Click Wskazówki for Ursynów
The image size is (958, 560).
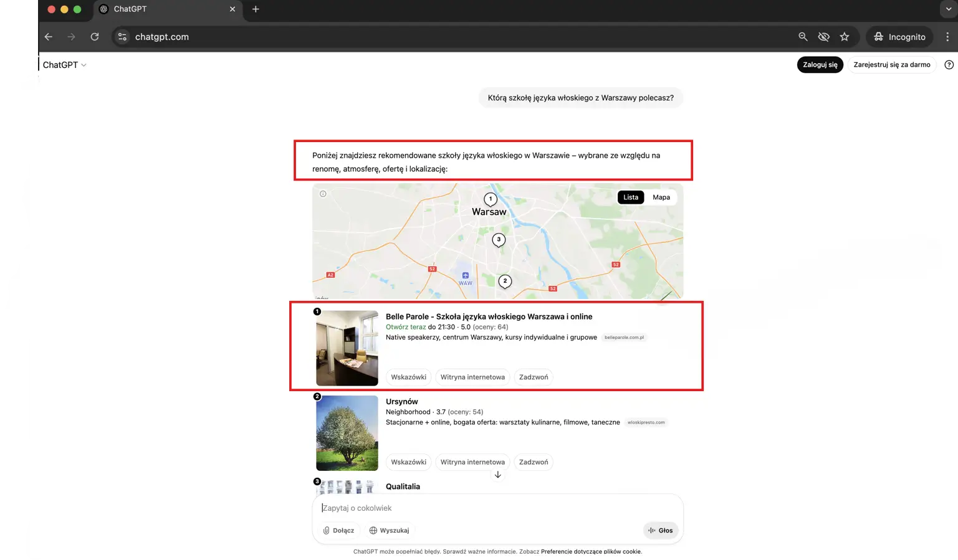(x=408, y=462)
